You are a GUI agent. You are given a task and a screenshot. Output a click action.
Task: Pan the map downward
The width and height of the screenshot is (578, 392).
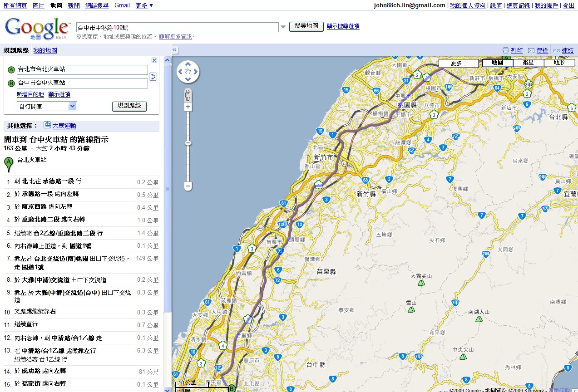[188, 79]
